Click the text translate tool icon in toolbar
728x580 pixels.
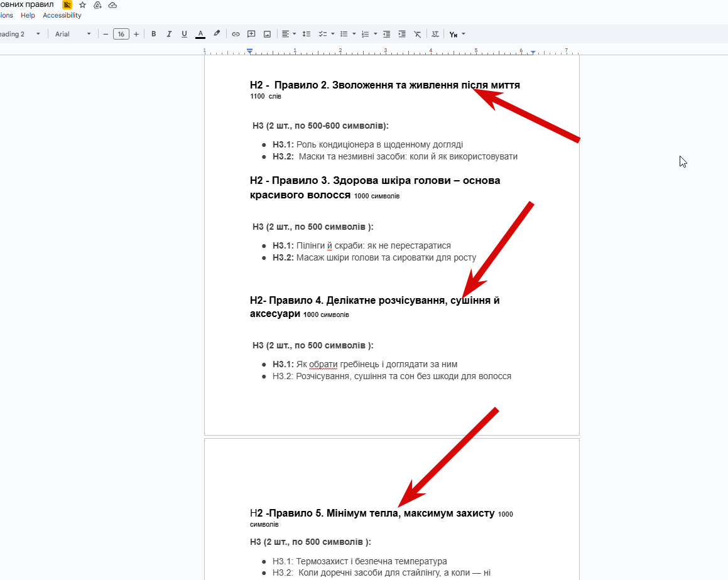(x=435, y=34)
